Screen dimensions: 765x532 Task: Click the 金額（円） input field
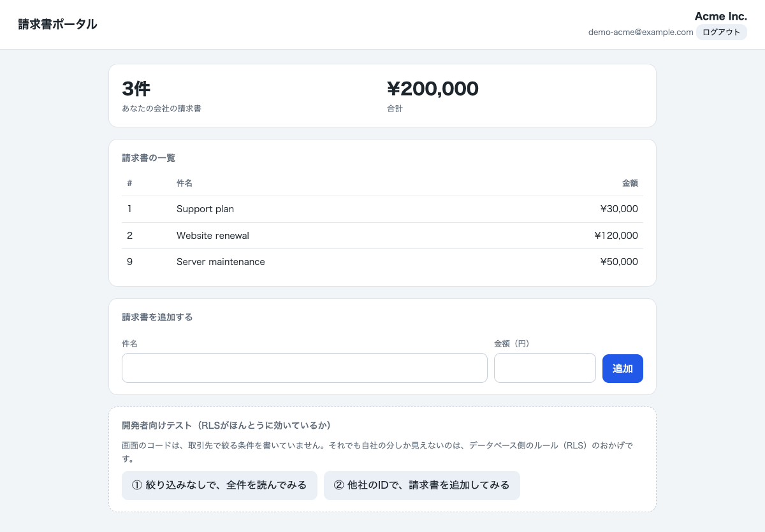point(545,368)
